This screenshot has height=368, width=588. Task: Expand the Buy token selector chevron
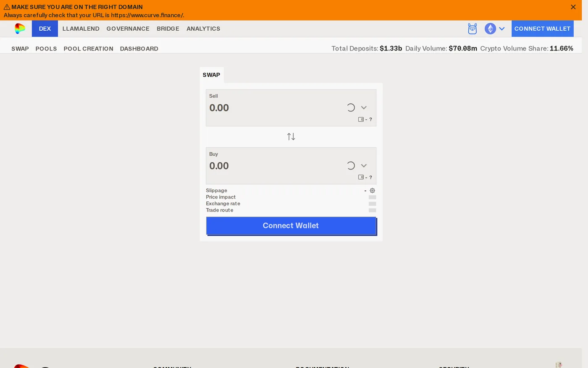(364, 166)
